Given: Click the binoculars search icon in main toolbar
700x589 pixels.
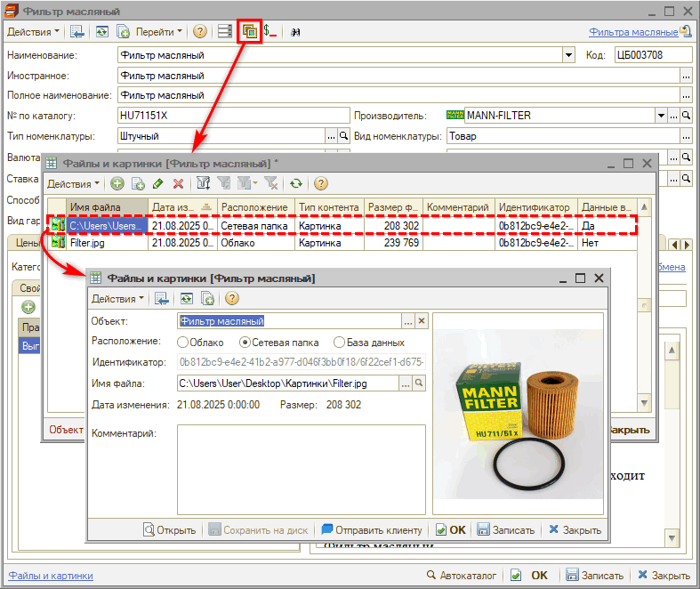Looking at the screenshot, I should point(295,31).
